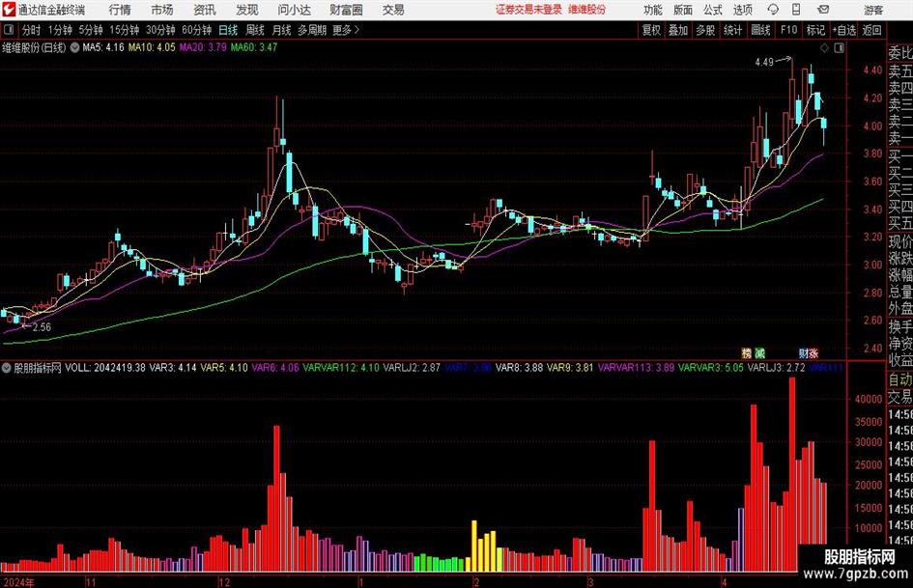Image resolution: width=913 pixels, height=588 pixels.
Task: Click the VAR8: 3.88 value label
Action: pos(520,368)
